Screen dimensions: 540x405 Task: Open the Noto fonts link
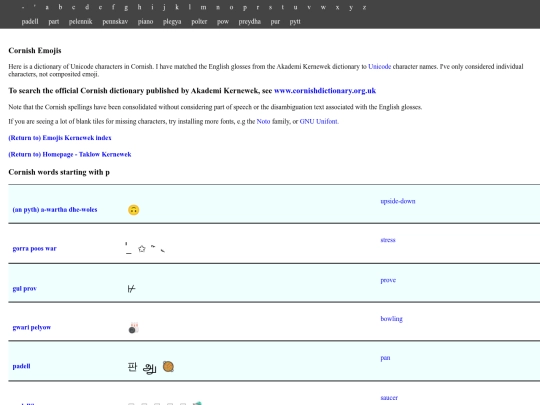tap(263, 121)
